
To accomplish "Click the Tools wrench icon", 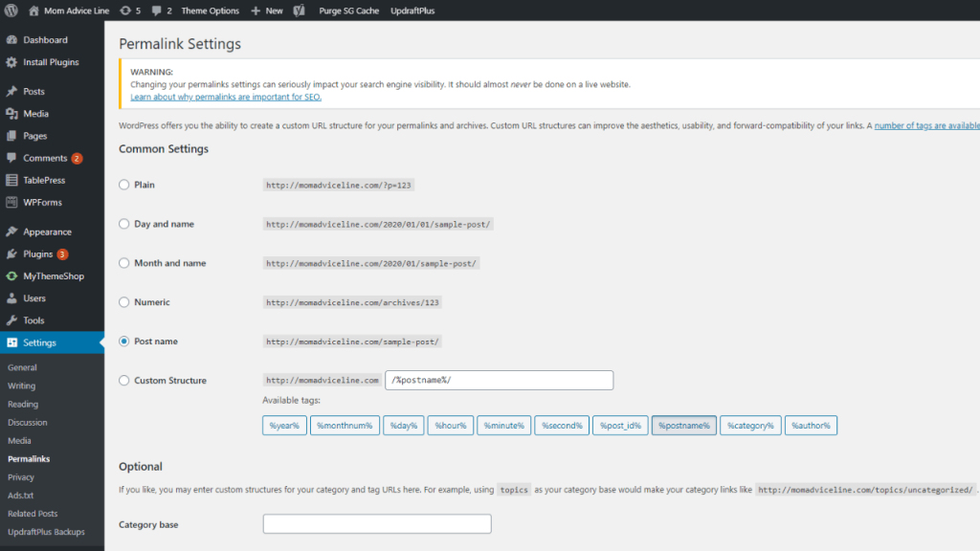I will 11,320.
